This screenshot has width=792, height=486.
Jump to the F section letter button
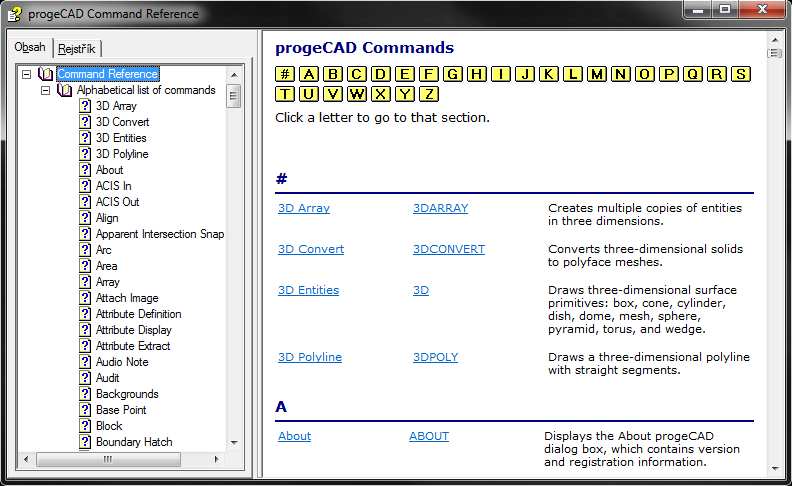[x=428, y=74]
